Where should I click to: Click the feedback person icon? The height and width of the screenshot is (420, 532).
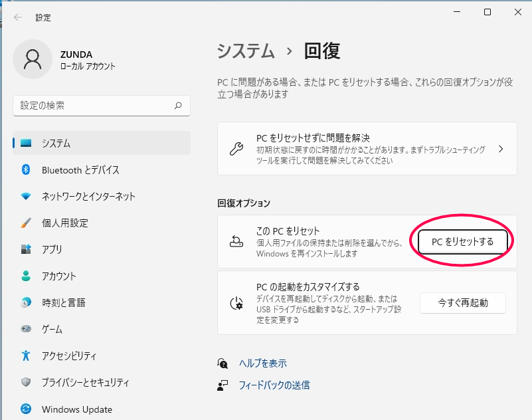[x=222, y=385]
